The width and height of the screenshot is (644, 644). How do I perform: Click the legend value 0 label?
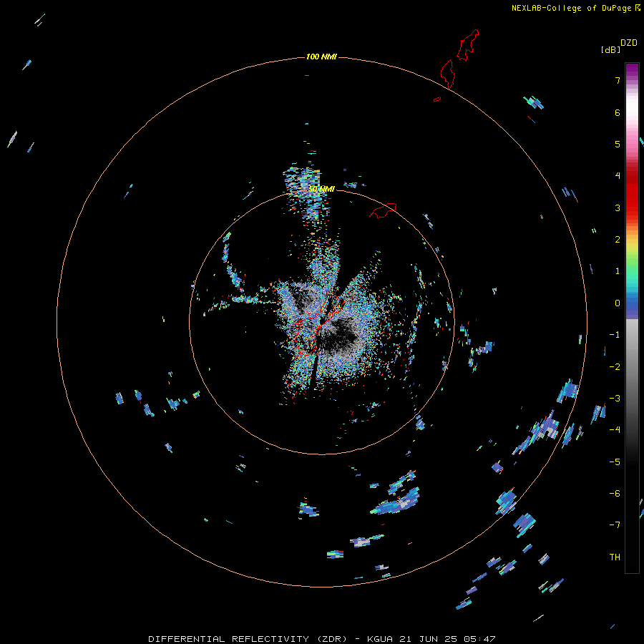click(618, 303)
